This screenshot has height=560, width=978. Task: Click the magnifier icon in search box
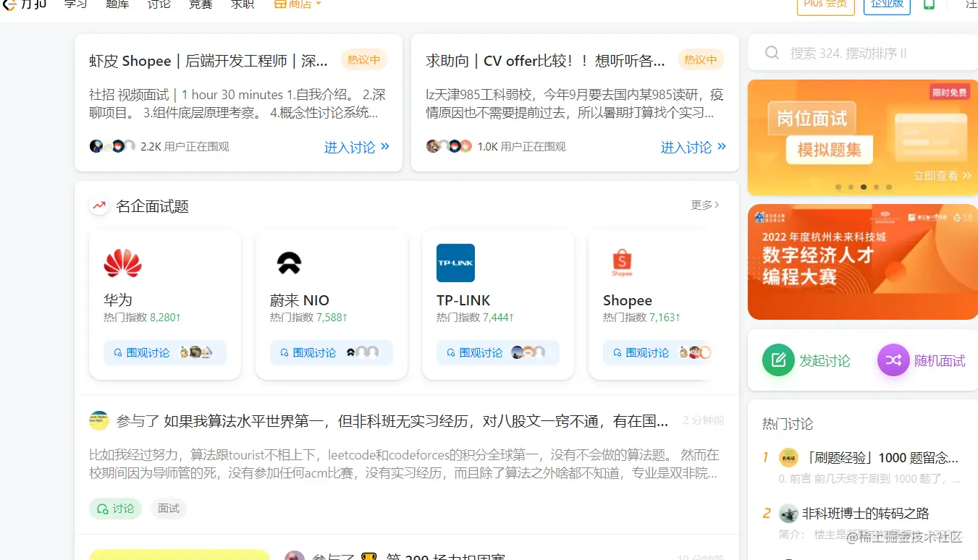tap(772, 53)
